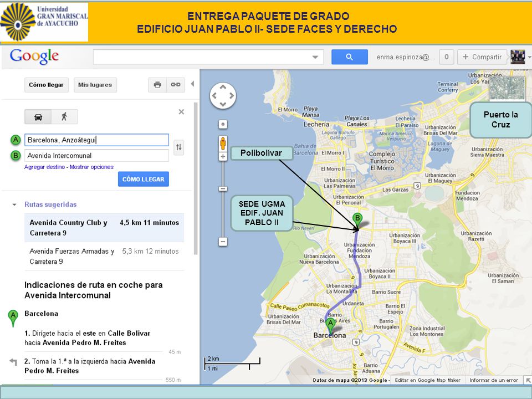Image resolution: width=532 pixels, height=399 pixels.
Task: Click the zoom slider handle
Action: 223,188
